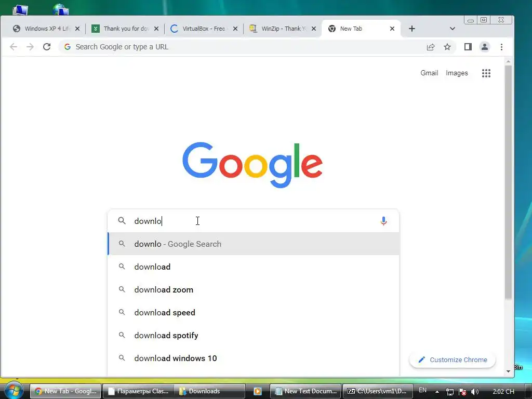532x399 pixels.
Task: Click the Google logo
Action: (252, 165)
